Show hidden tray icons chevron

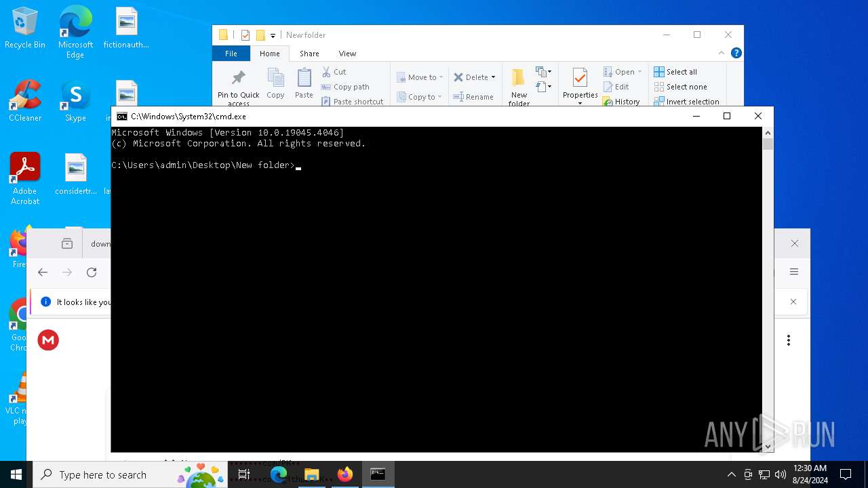point(731,474)
